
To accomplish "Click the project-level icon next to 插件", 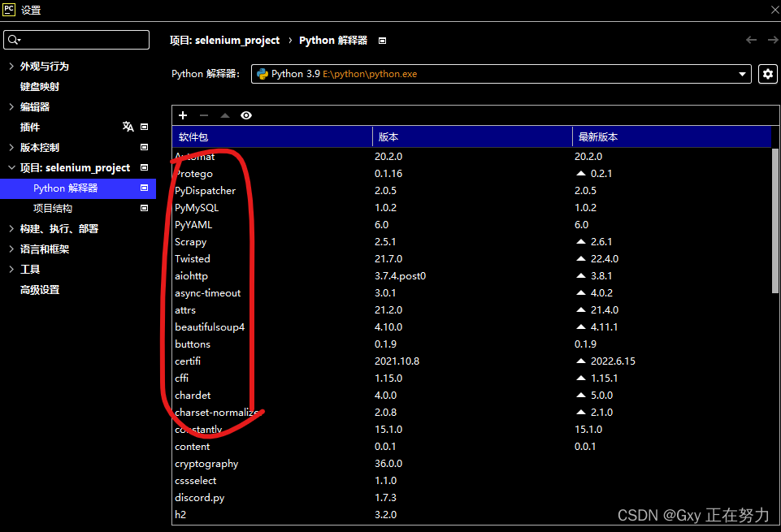I will 145,127.
